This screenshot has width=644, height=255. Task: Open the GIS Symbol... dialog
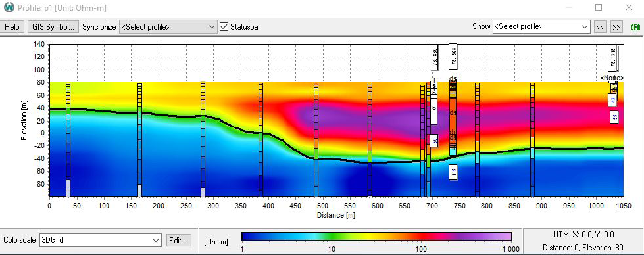[x=53, y=27]
